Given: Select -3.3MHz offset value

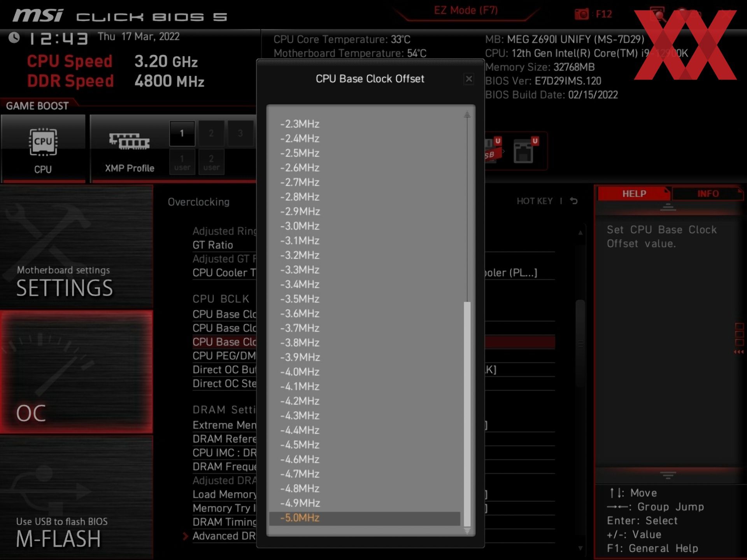Looking at the screenshot, I should [x=300, y=270].
